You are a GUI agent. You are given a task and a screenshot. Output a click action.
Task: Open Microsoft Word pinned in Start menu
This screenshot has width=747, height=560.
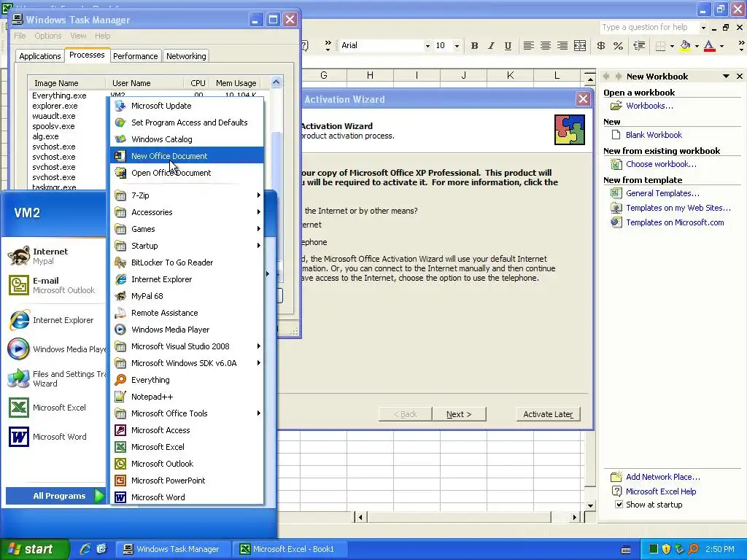pos(55,437)
